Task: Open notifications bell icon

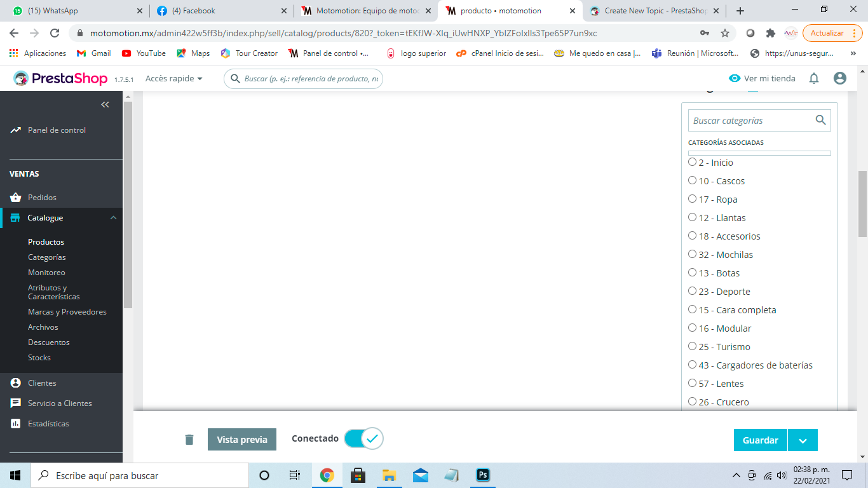Action: point(814,78)
